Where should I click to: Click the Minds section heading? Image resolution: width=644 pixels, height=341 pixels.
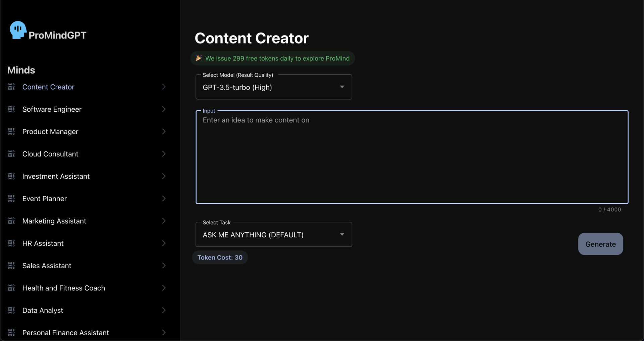click(x=21, y=70)
